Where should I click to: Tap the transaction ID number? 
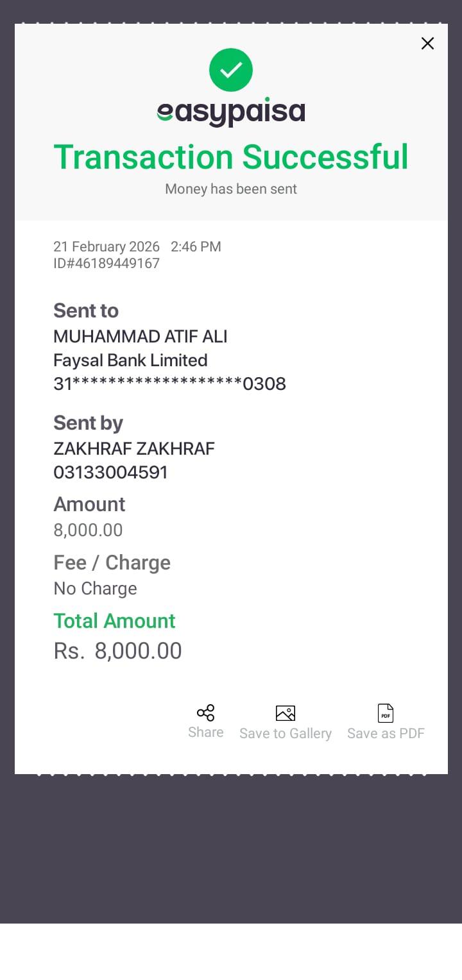click(x=107, y=264)
